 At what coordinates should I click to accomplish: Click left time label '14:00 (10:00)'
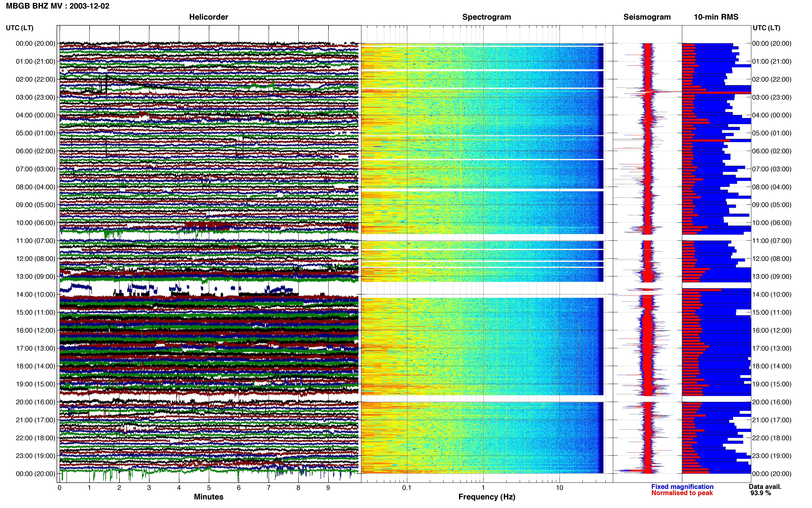click(x=36, y=295)
